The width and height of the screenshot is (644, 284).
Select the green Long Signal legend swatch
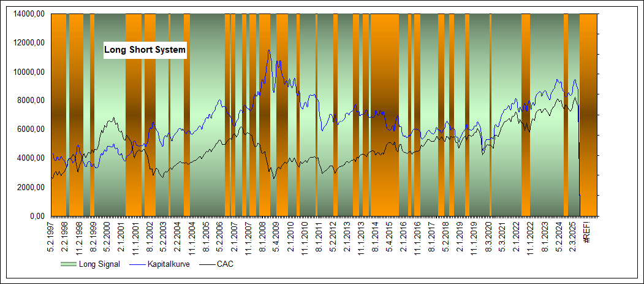tap(68, 264)
